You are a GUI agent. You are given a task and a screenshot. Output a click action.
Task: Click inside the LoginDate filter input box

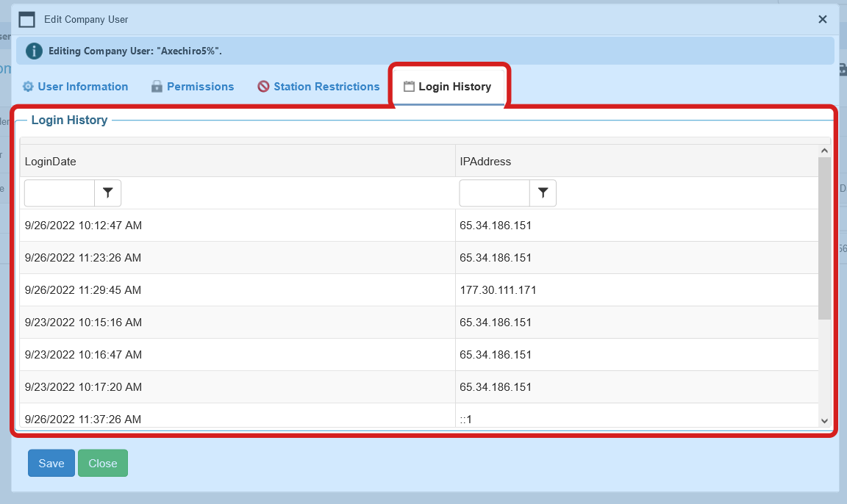(x=59, y=192)
